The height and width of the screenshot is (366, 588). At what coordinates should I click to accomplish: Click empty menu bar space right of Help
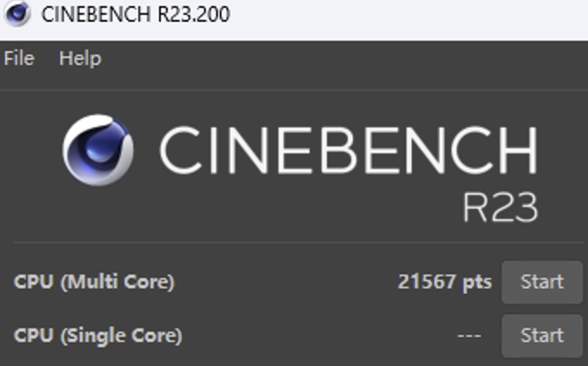[x=328, y=58]
